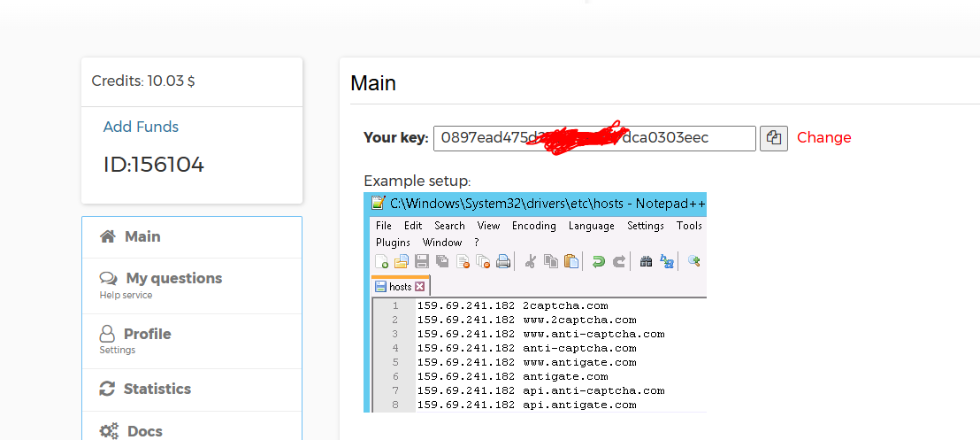Click the Cut scissors icon
The width and height of the screenshot is (980, 440).
(x=531, y=261)
